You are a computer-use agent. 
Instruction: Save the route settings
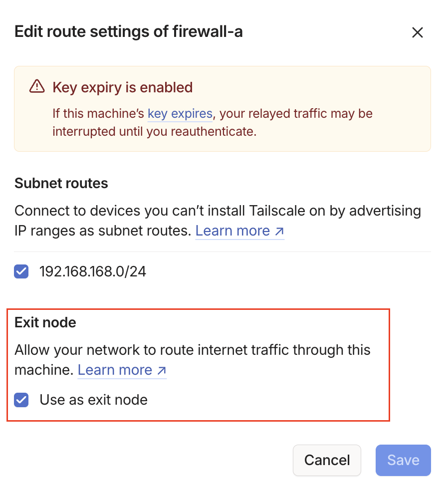point(403,460)
